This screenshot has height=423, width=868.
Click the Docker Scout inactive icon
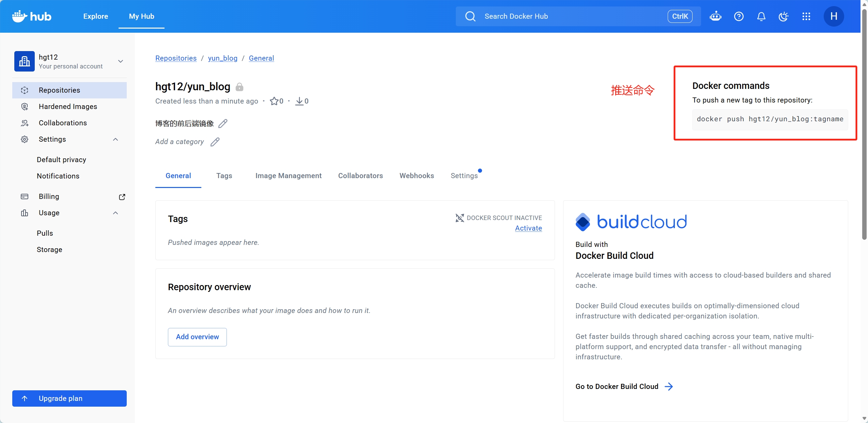[x=460, y=218]
